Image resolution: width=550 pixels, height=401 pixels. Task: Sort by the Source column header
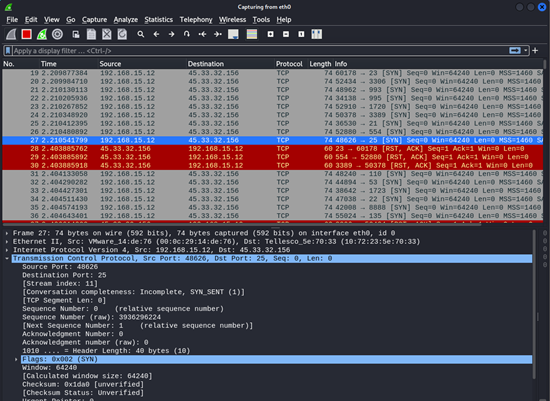click(x=142, y=64)
